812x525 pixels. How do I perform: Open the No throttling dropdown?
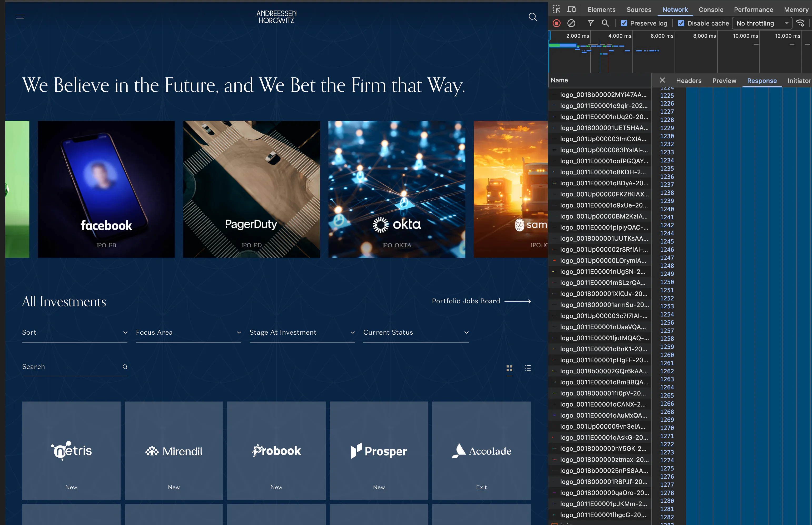point(762,23)
